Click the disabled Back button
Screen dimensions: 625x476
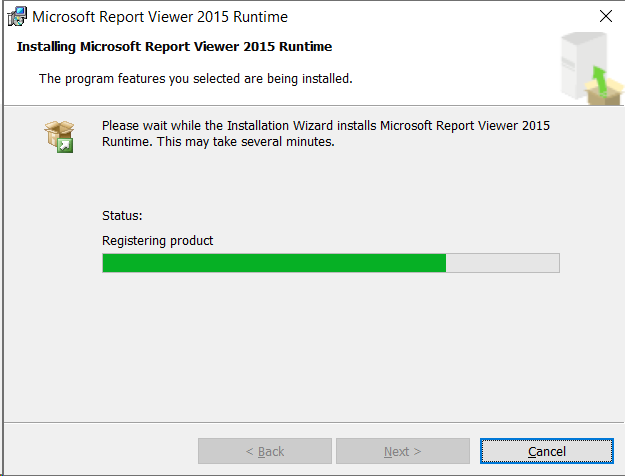pos(265,451)
